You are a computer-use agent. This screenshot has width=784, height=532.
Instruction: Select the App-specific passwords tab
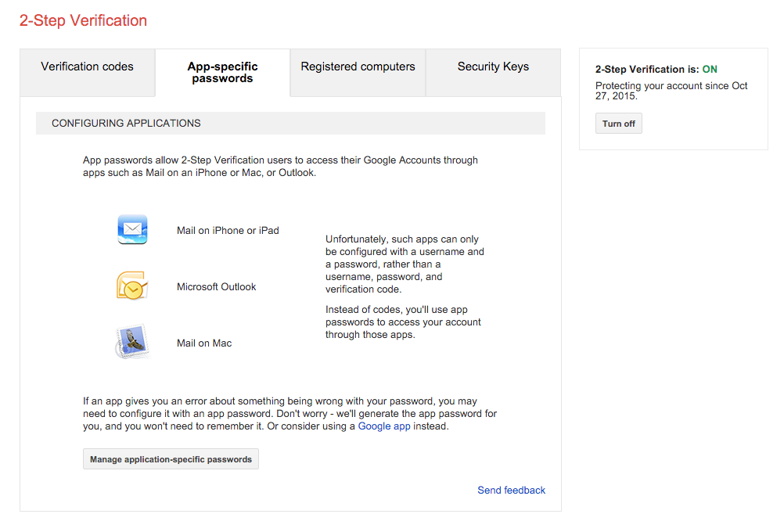tap(222, 73)
